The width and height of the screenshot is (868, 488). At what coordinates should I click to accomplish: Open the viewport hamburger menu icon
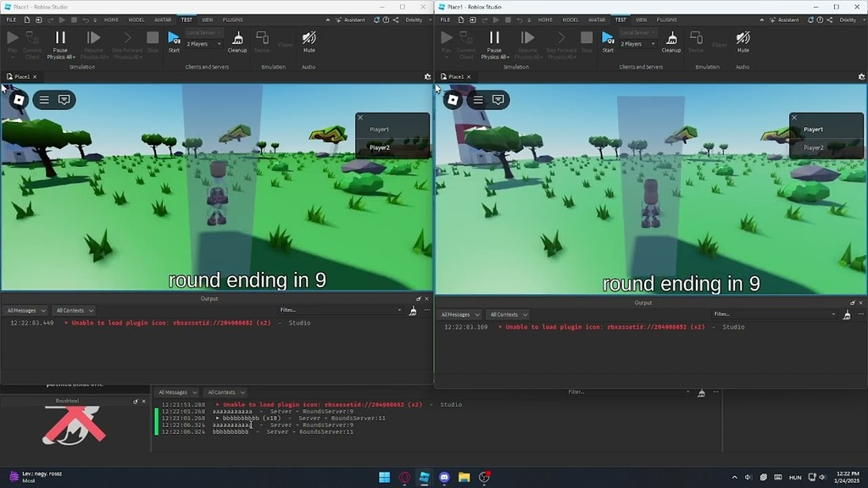click(42, 99)
